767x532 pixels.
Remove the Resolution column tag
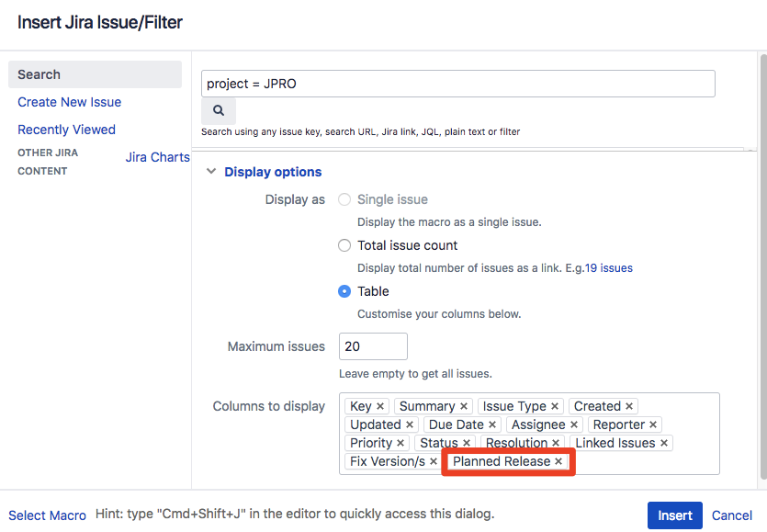click(x=556, y=443)
